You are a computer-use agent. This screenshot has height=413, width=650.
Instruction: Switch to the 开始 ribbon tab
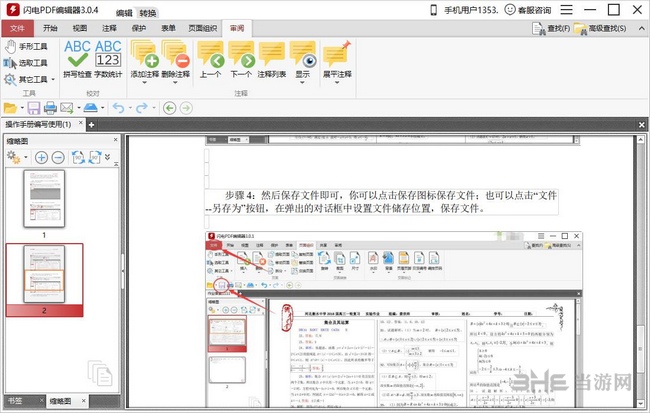pyautogui.click(x=50, y=28)
